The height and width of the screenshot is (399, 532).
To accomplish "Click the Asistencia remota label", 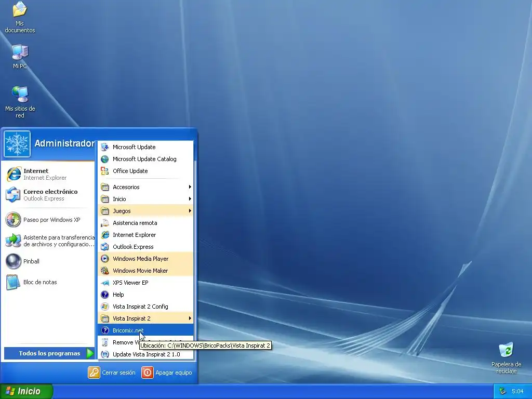I will 135,223.
